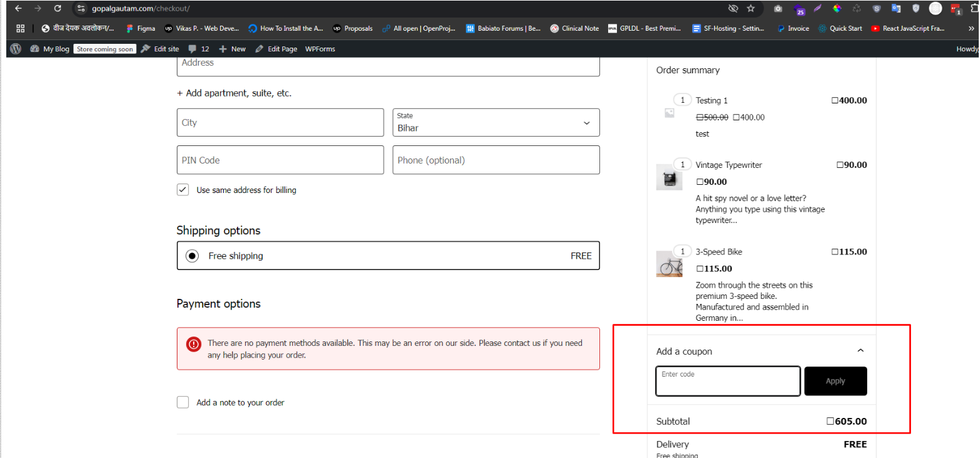Bookmark this page with the star icon
980x458 pixels.
click(751, 9)
